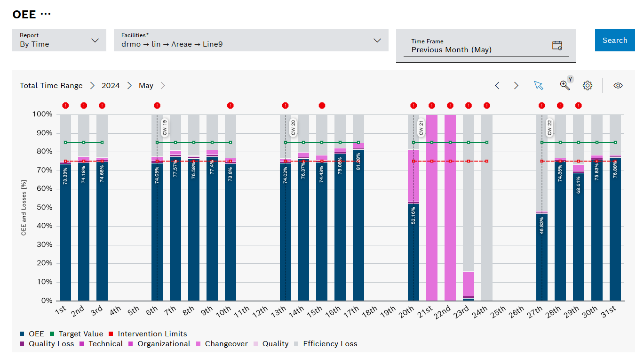Open chart settings gear icon

(x=587, y=86)
